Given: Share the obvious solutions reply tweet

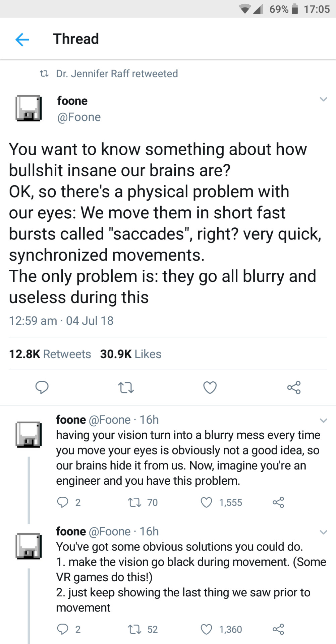Looking at the screenshot, I should [278, 629].
